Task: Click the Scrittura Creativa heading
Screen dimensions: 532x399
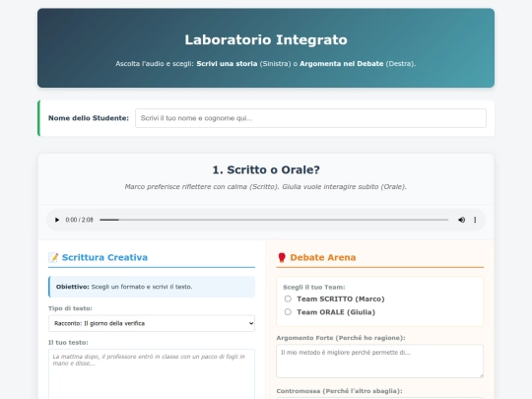Action: coord(104,257)
